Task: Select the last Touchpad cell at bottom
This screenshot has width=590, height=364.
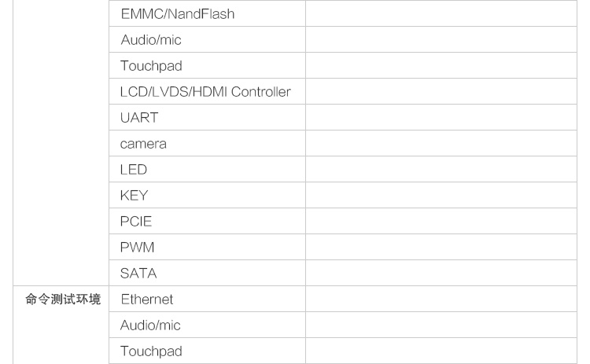Action: [x=150, y=351]
